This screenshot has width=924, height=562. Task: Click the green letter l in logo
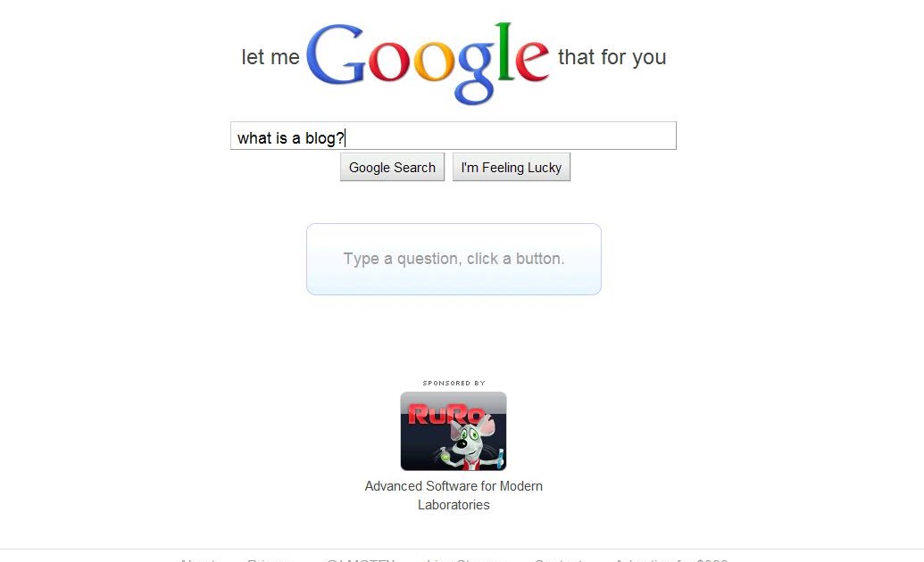[504, 51]
